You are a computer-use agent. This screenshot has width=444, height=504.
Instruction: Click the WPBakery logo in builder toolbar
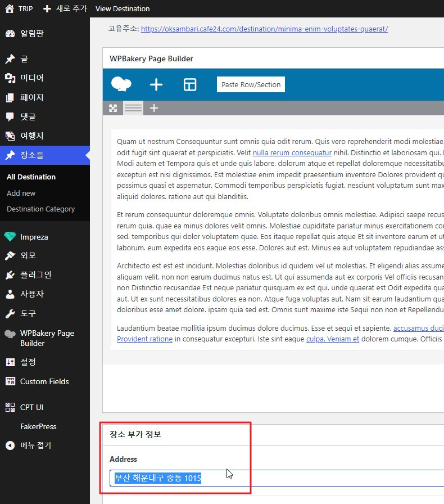point(121,84)
